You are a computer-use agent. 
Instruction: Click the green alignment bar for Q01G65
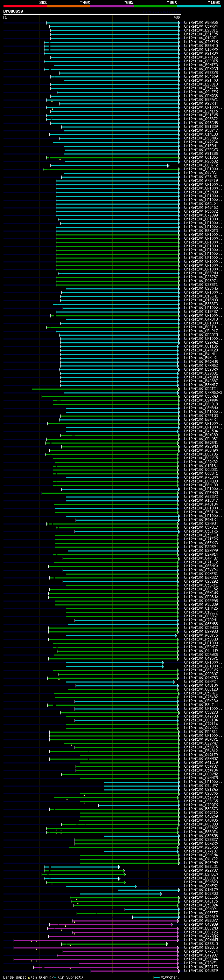(x=113, y=158)
